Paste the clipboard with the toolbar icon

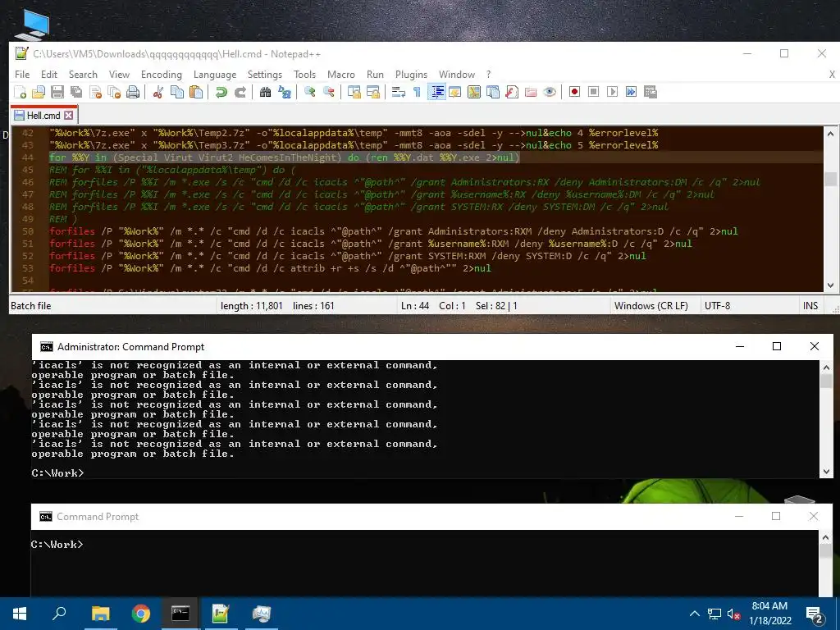pos(196,92)
